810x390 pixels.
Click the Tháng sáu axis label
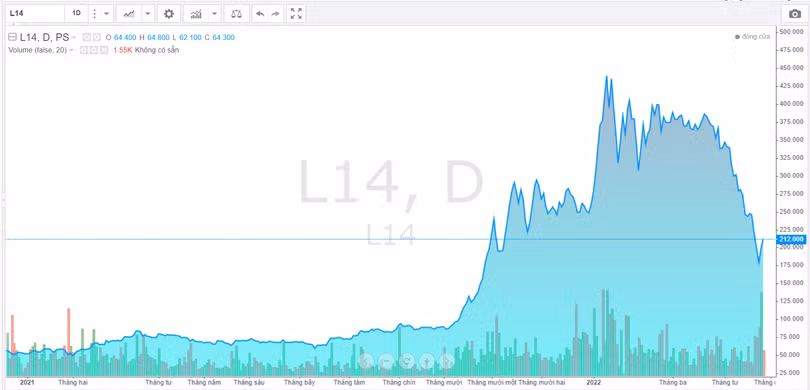[249, 382]
